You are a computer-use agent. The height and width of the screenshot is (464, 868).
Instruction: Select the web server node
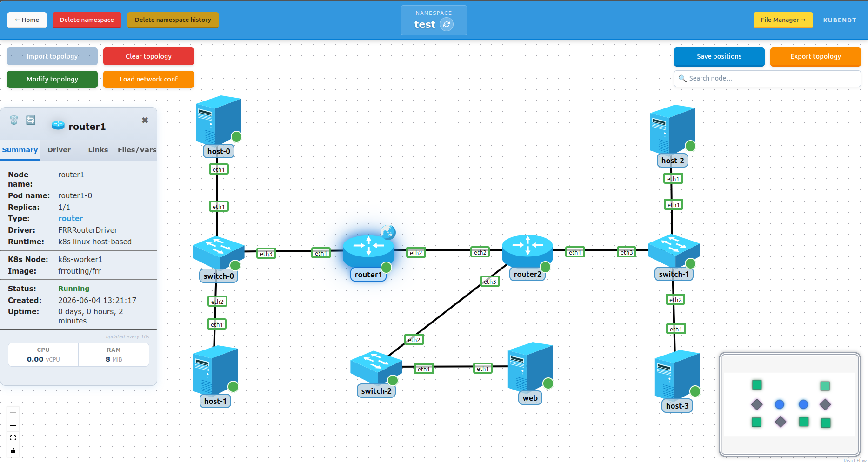530,367
